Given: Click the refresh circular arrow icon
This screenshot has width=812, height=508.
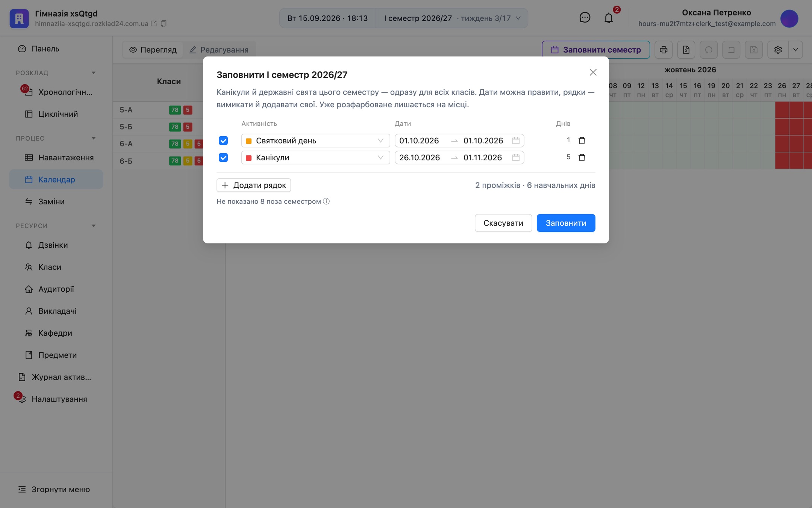Looking at the screenshot, I should click(x=709, y=50).
